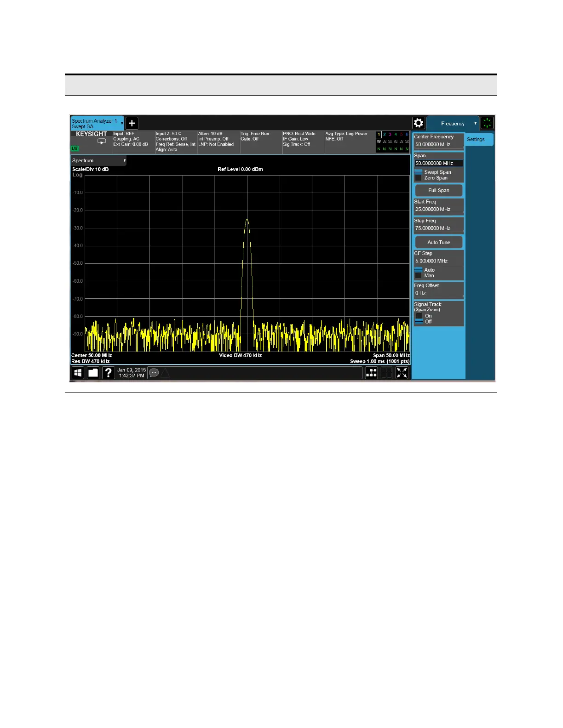563x728 pixels.
Task: Click the Input Z: 50 Ω status block
Action: click(x=176, y=142)
